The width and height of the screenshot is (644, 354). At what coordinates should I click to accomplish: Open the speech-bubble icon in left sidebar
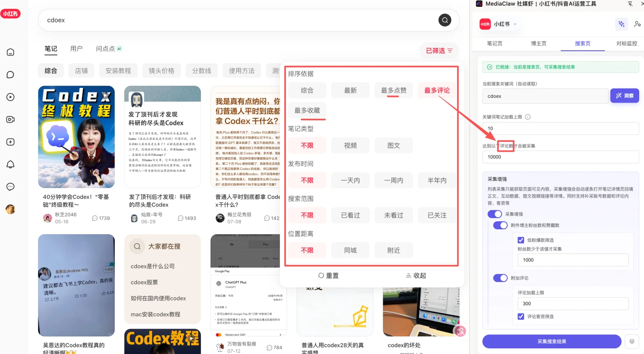10,75
